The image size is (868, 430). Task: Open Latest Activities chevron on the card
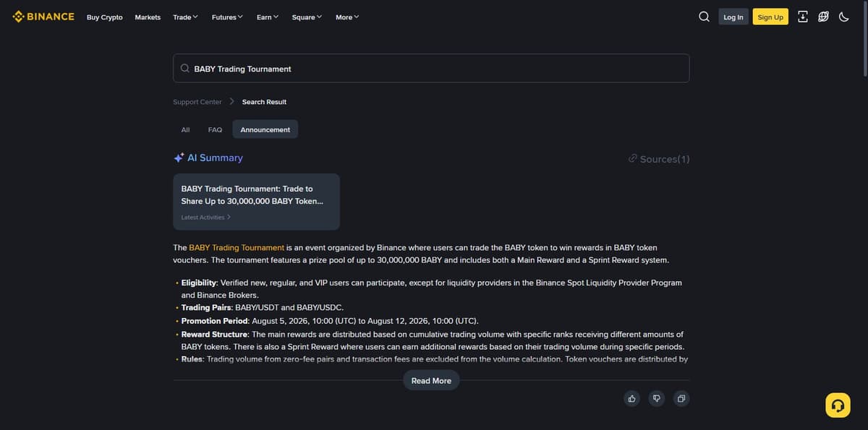229,217
